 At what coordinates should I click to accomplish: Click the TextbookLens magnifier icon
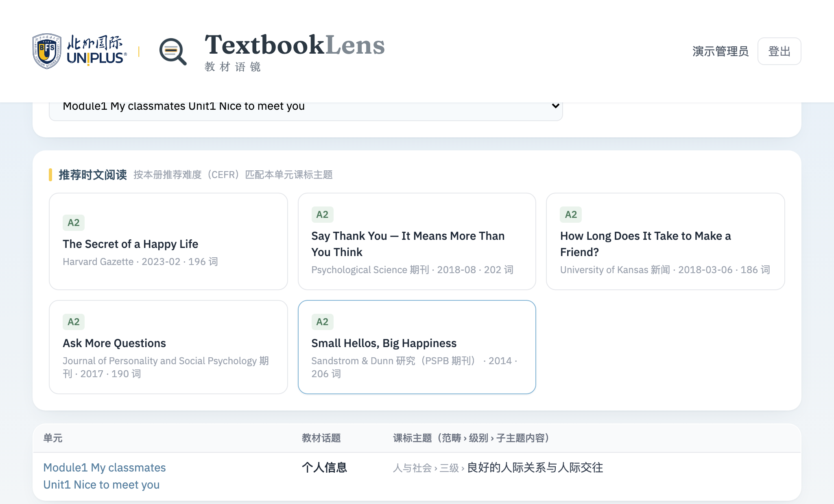click(173, 52)
